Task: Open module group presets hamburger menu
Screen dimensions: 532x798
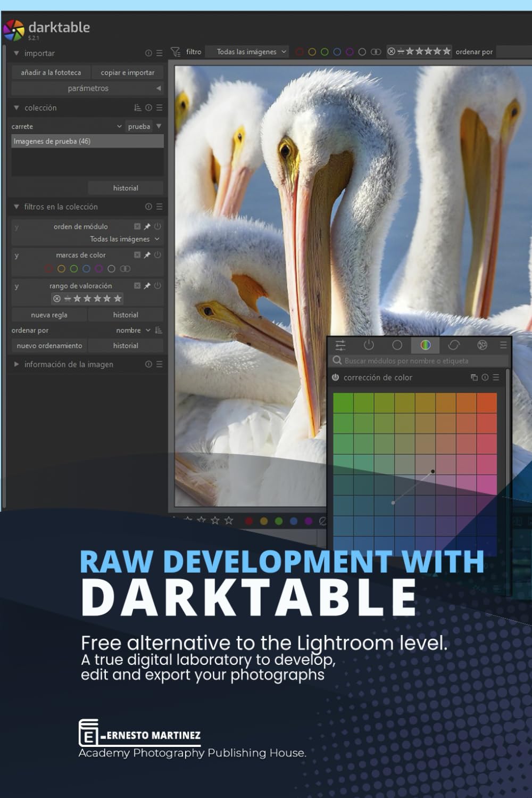Action: tap(503, 345)
